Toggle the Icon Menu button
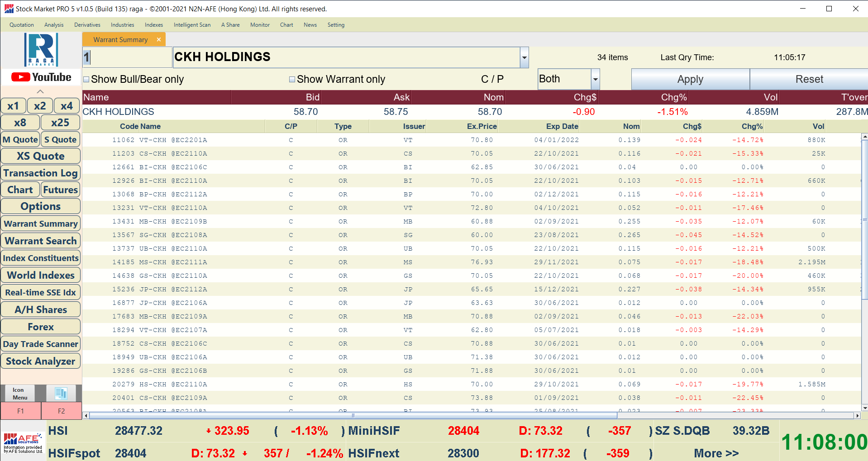The height and width of the screenshot is (461, 868). 19,393
